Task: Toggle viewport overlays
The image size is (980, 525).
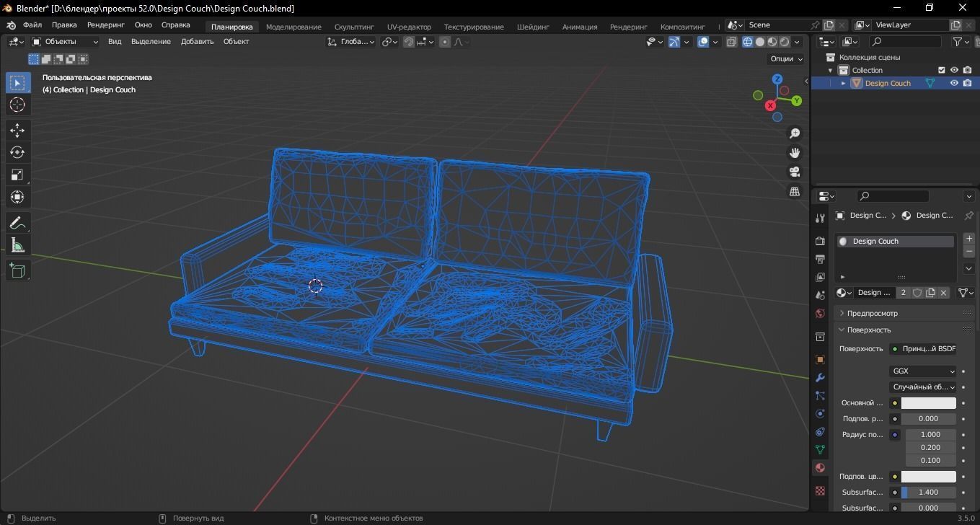Action: [x=703, y=42]
